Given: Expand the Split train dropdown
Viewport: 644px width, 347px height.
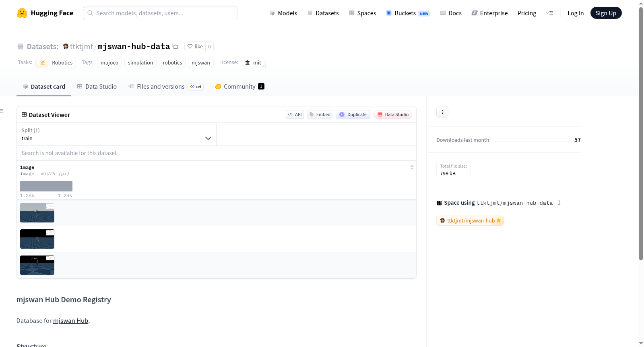Looking at the screenshot, I should pyautogui.click(x=116, y=134).
